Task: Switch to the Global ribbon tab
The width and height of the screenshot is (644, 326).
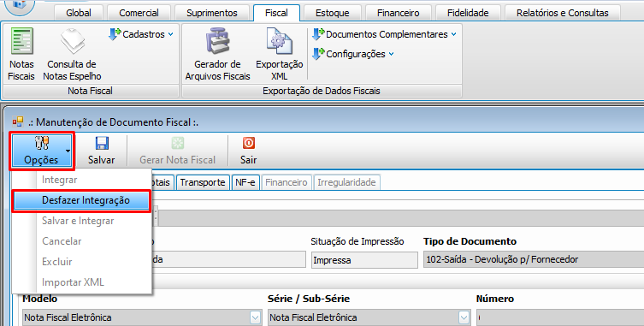Action: [79, 13]
